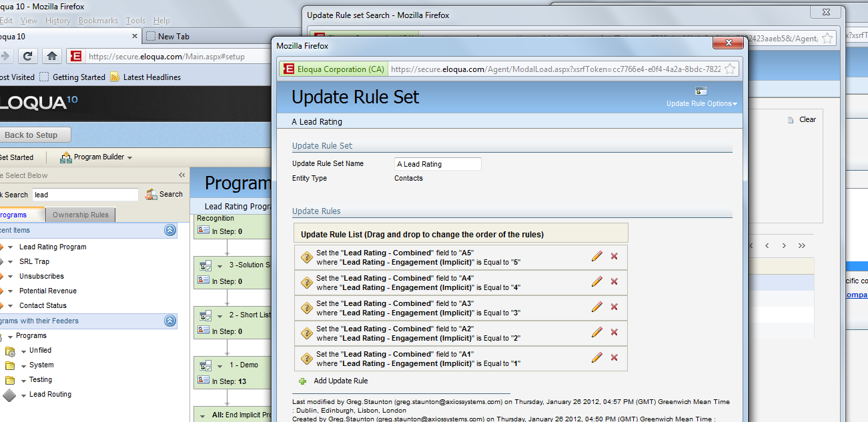This screenshot has width=868, height=422.
Task: Switch to Ownership Rules tab
Action: 81,215
